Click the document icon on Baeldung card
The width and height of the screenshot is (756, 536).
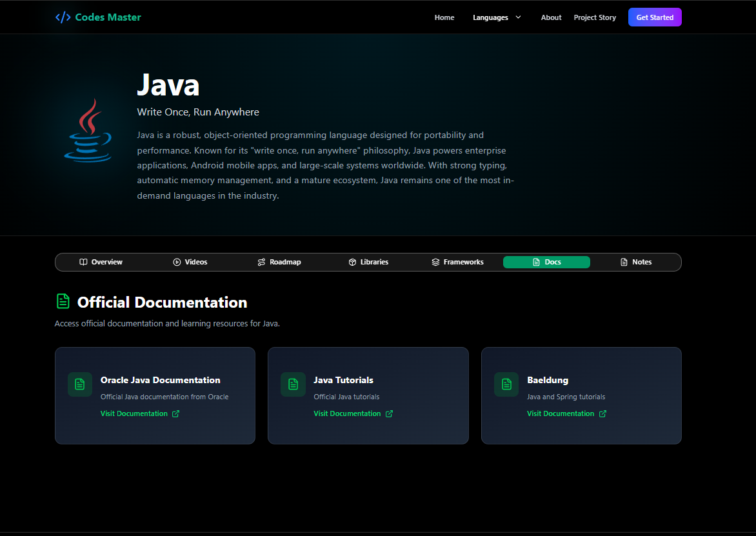tap(506, 384)
